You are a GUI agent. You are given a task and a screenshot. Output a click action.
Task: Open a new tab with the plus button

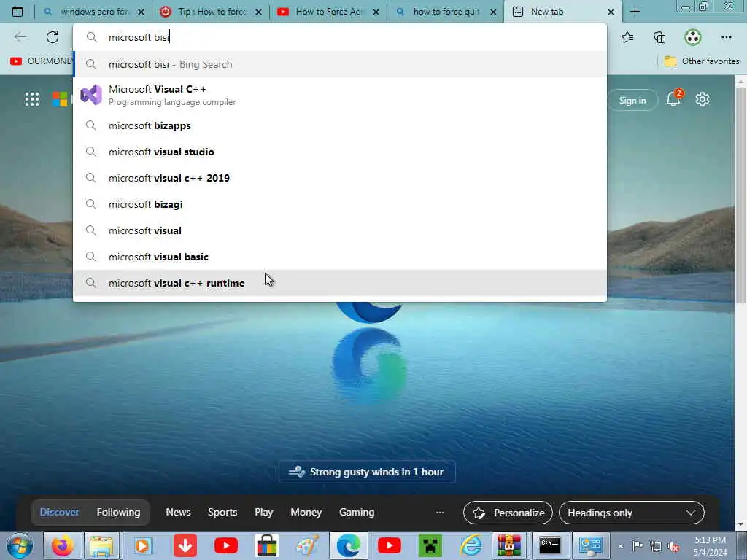[x=635, y=12]
